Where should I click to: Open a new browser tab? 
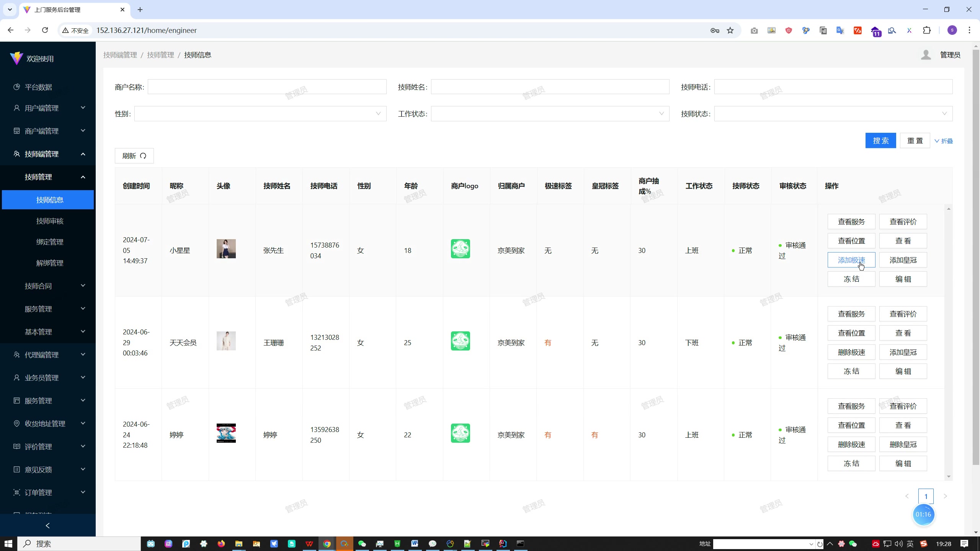click(140, 10)
